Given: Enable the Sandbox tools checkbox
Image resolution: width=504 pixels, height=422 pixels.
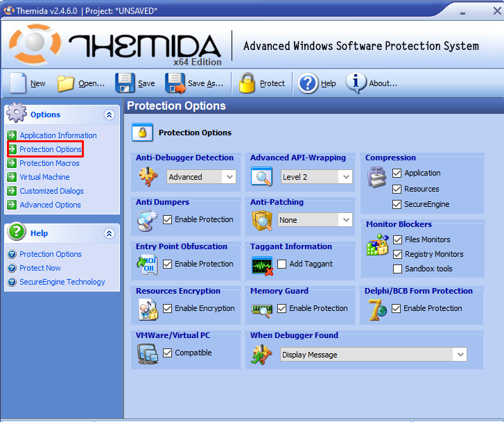Looking at the screenshot, I should pos(397,269).
